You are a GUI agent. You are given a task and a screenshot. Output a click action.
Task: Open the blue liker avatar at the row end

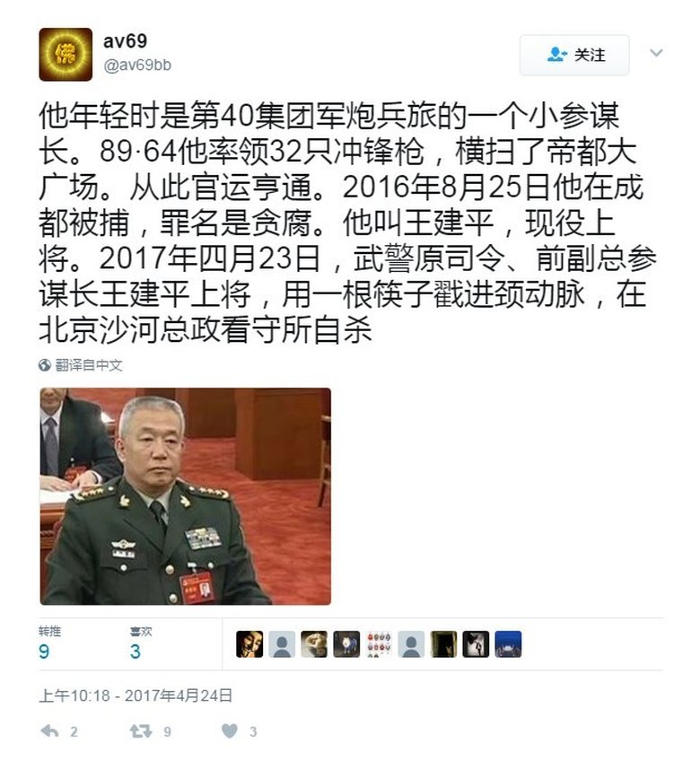pos(508,644)
